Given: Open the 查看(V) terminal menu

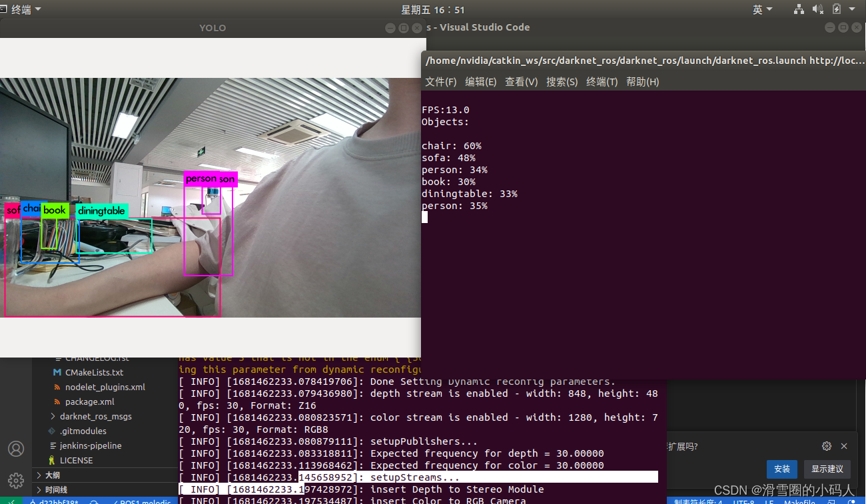Looking at the screenshot, I should coord(522,82).
